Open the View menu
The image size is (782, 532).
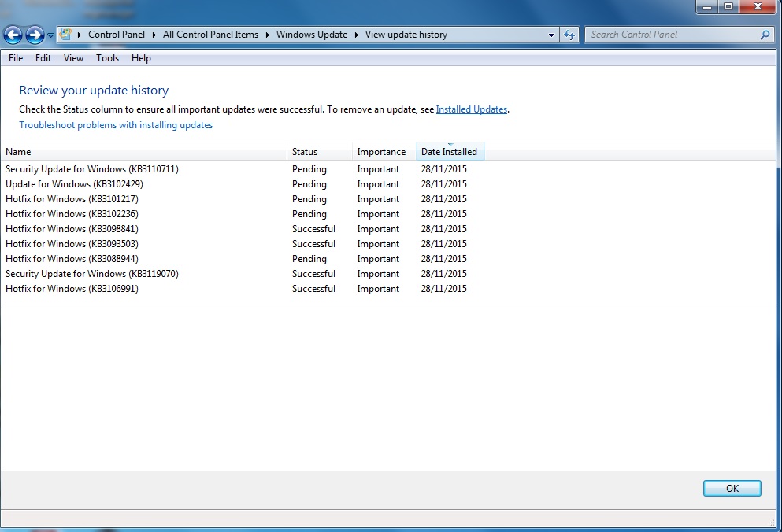click(x=73, y=58)
